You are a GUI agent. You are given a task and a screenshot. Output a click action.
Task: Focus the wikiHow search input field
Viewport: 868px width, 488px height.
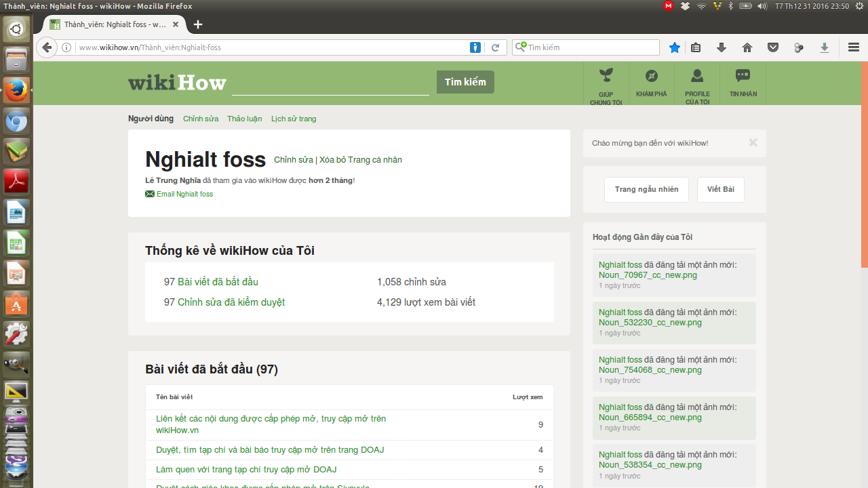[x=330, y=83]
